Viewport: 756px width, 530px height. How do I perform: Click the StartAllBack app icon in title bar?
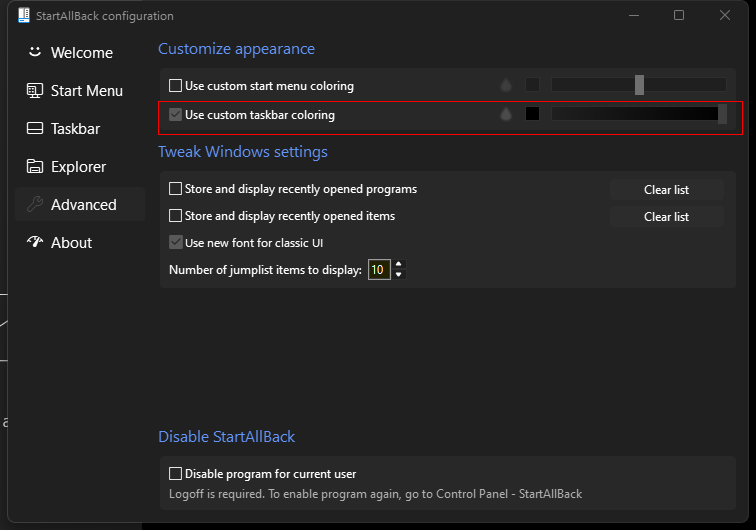click(x=24, y=15)
